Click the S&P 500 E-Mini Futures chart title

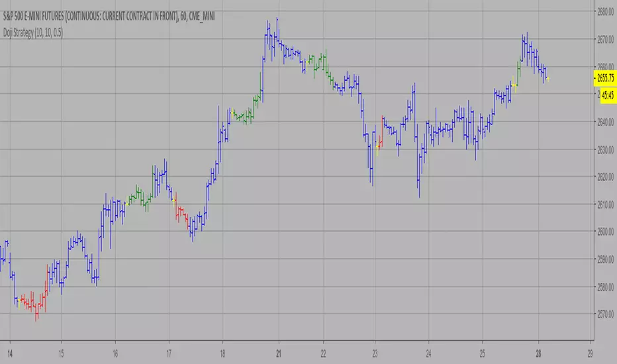click(x=109, y=17)
